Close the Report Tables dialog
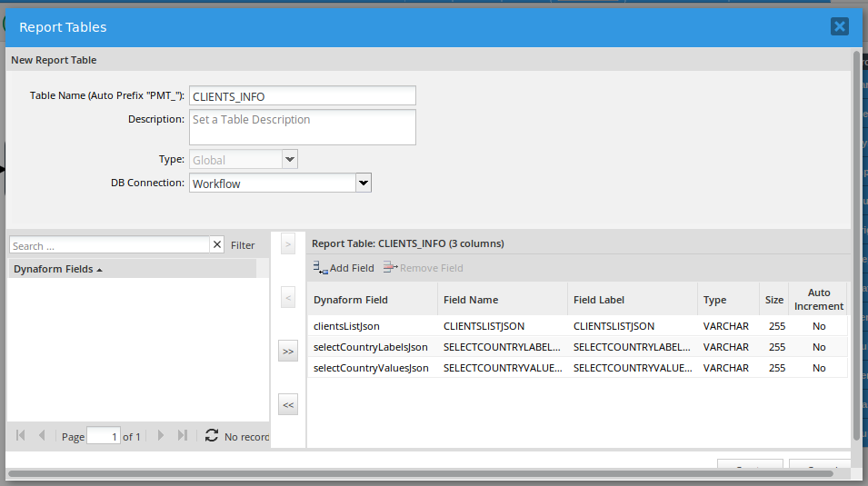The image size is (868, 486). [839, 26]
